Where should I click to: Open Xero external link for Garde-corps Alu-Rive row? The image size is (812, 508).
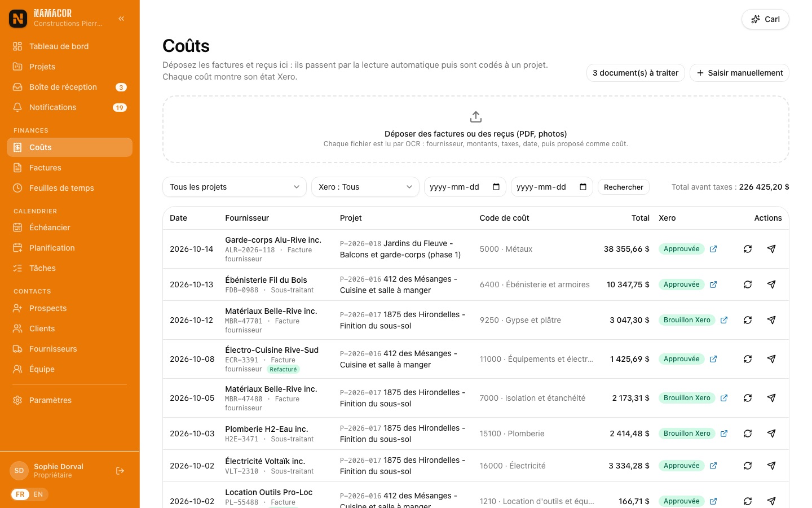[x=713, y=249]
